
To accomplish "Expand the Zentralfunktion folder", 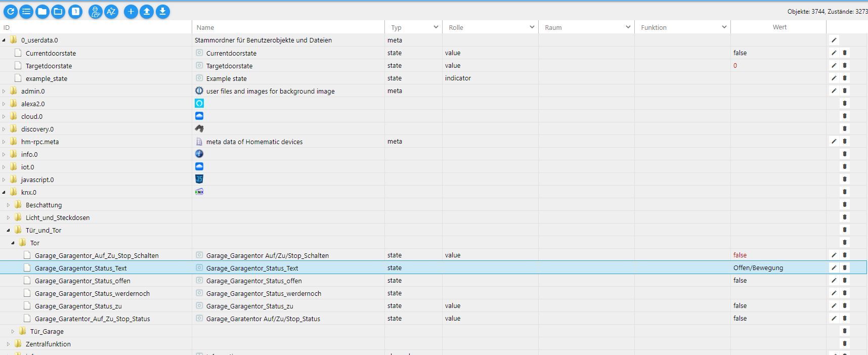I will [8, 344].
